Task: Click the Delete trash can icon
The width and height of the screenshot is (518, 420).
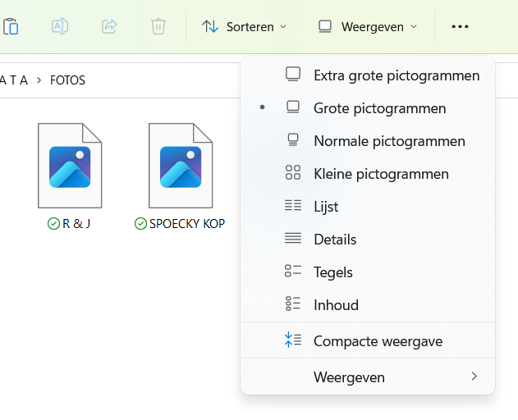Action: [x=158, y=26]
